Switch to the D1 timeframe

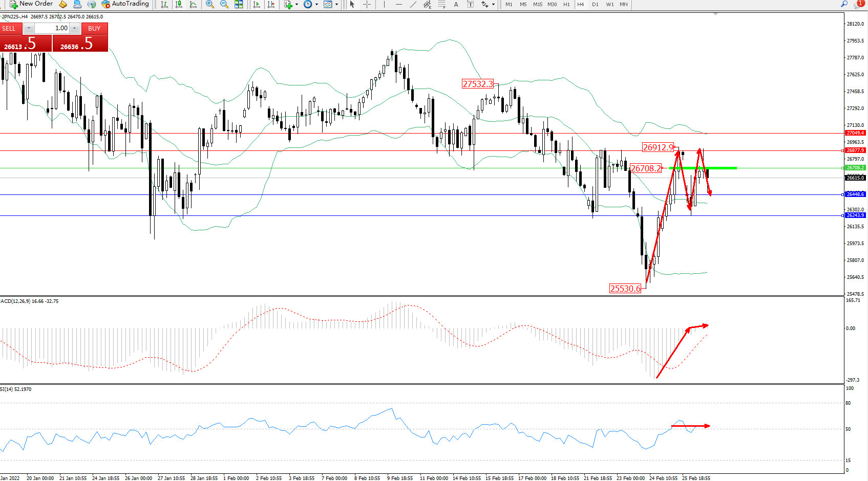[x=595, y=4]
